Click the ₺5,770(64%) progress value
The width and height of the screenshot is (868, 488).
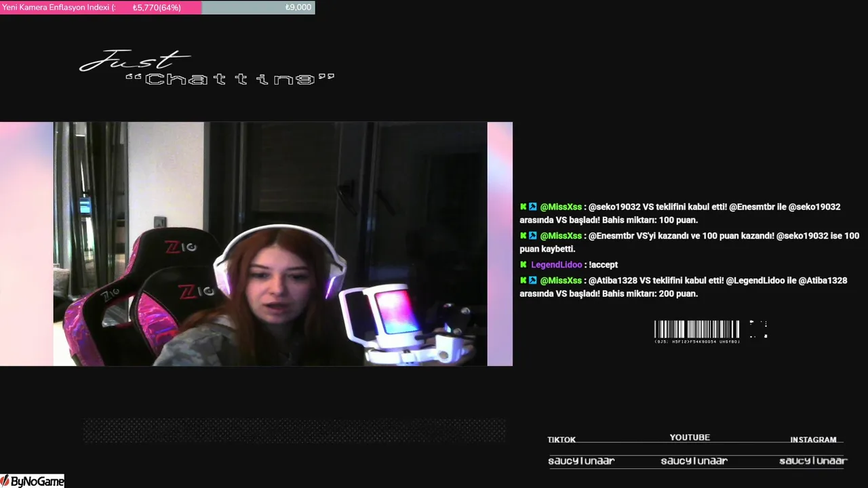pyautogui.click(x=157, y=7)
